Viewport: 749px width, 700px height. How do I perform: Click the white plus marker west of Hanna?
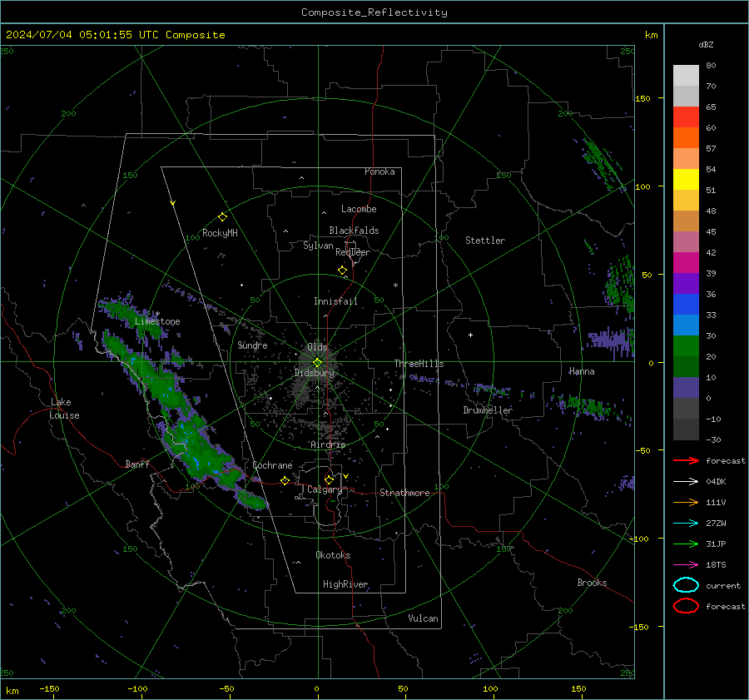pos(470,335)
